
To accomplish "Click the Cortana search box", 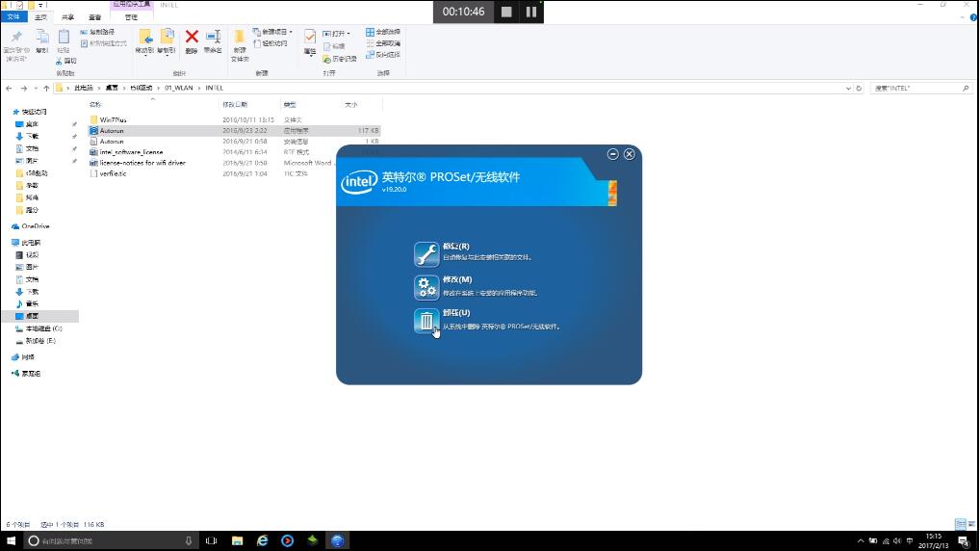I will tap(111, 540).
